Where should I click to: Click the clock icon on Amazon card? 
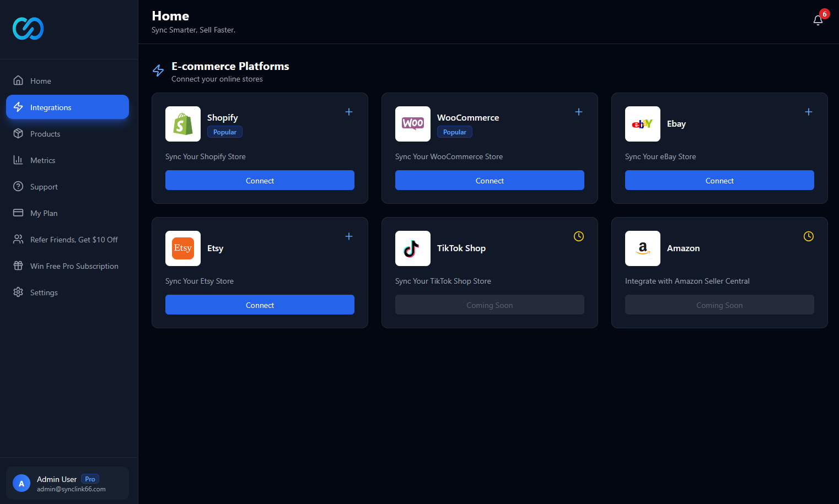click(809, 236)
